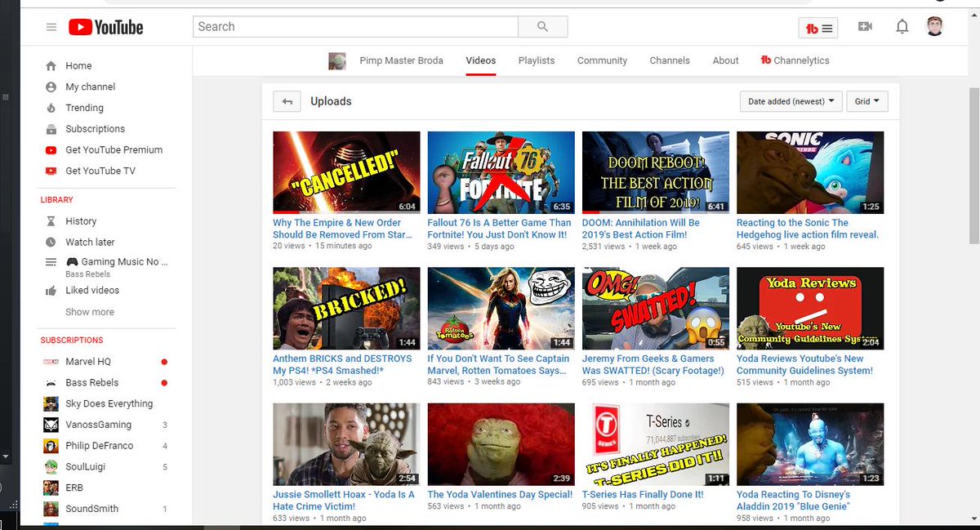Switch to the About tab
This screenshot has width=980, height=530.
click(725, 60)
